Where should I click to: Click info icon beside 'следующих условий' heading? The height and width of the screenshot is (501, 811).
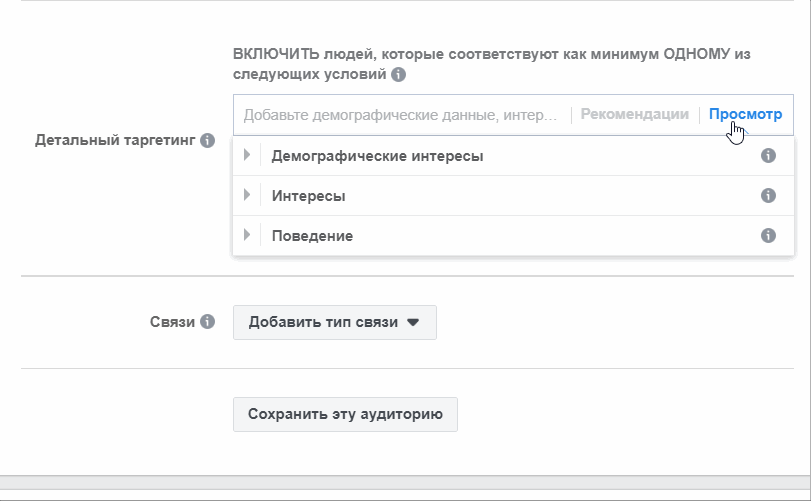coord(399,75)
